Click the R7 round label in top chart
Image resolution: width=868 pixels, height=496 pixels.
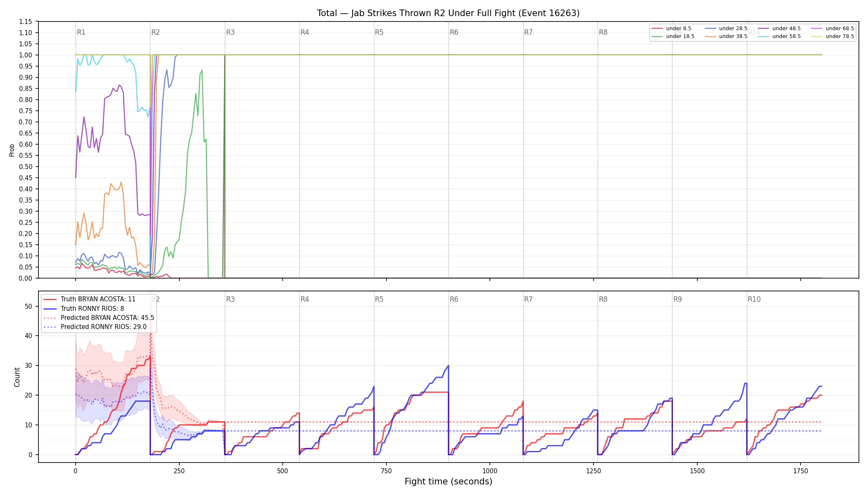pyautogui.click(x=528, y=32)
